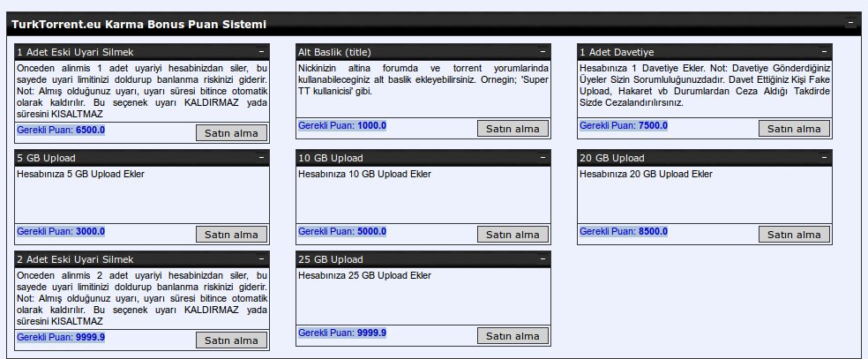Collapse the 1 Adet Eski Uyari Silmek card

[x=261, y=51]
